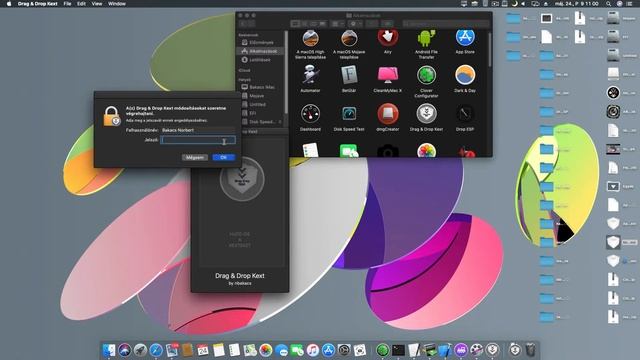Open Launchpad from the Dock
This screenshot has height=360, width=640.
pyautogui.click(x=140, y=350)
